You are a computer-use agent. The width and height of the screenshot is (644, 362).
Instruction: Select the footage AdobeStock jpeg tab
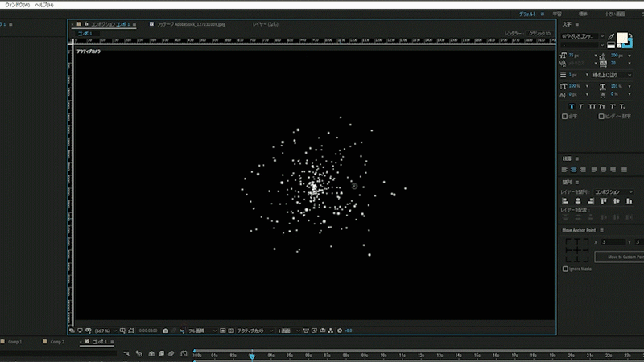191,24
